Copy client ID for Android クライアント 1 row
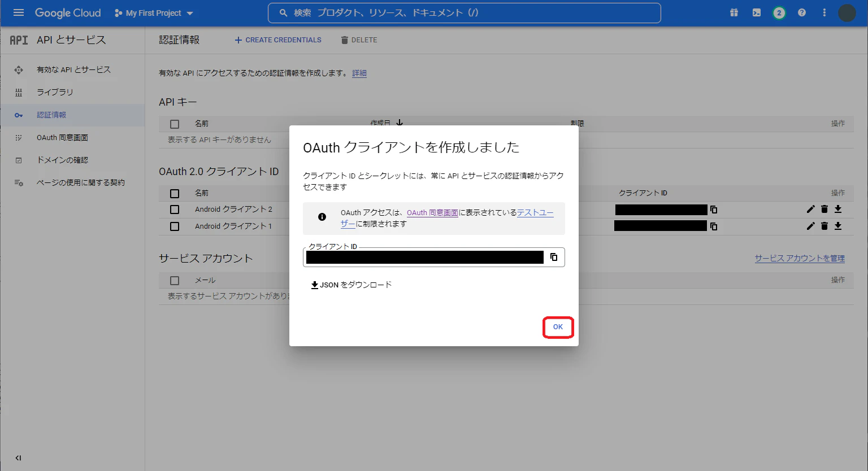 [714, 226]
